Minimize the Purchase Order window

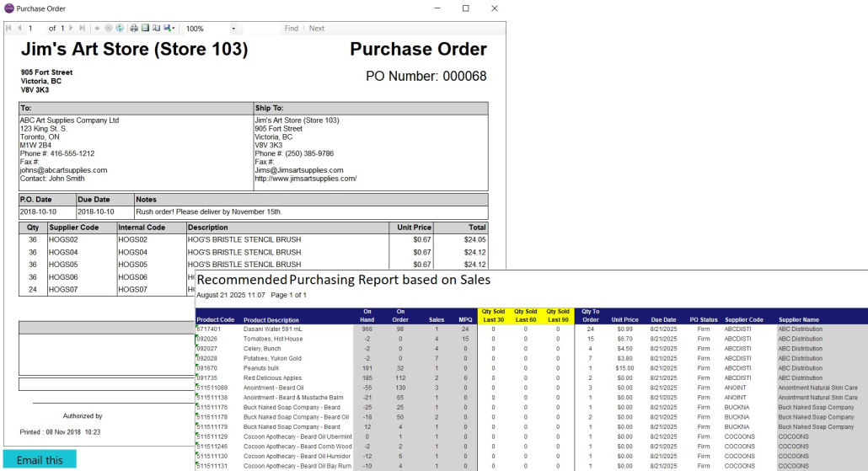(437, 8)
